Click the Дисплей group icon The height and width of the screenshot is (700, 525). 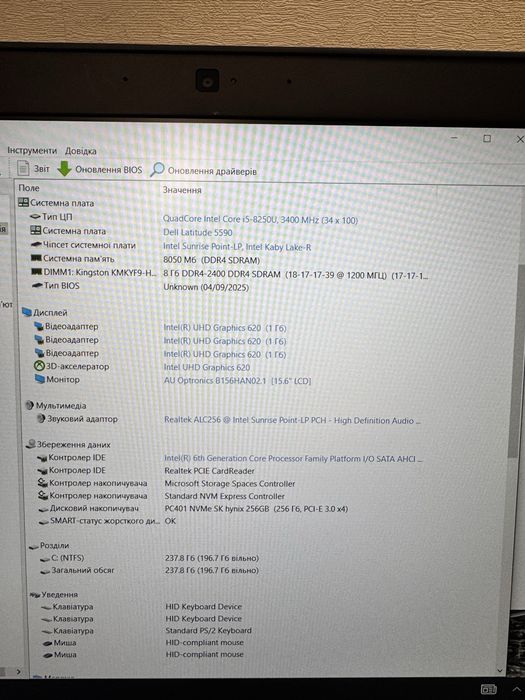click(x=27, y=312)
